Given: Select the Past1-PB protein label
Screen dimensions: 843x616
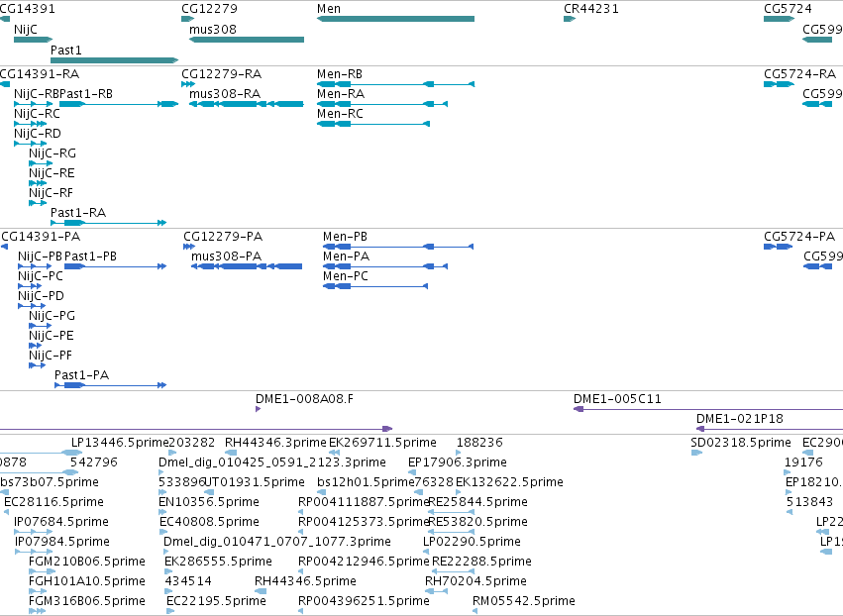Looking at the screenshot, I should (90, 257).
